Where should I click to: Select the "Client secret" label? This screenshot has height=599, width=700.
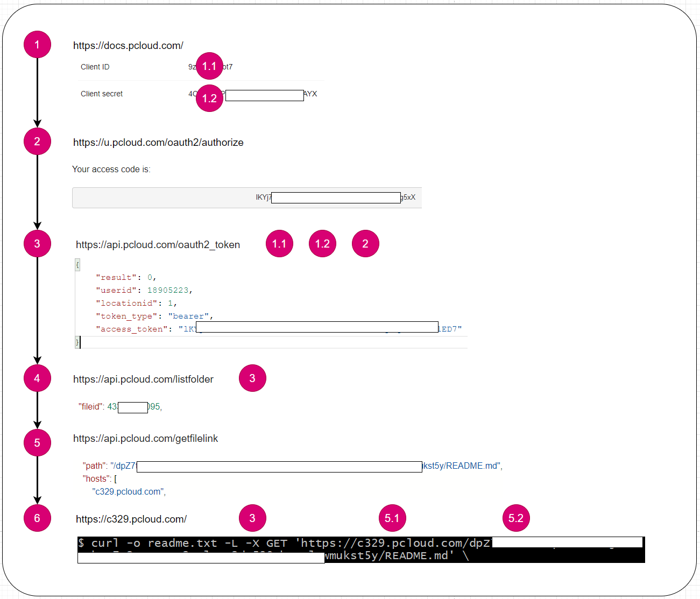click(102, 94)
